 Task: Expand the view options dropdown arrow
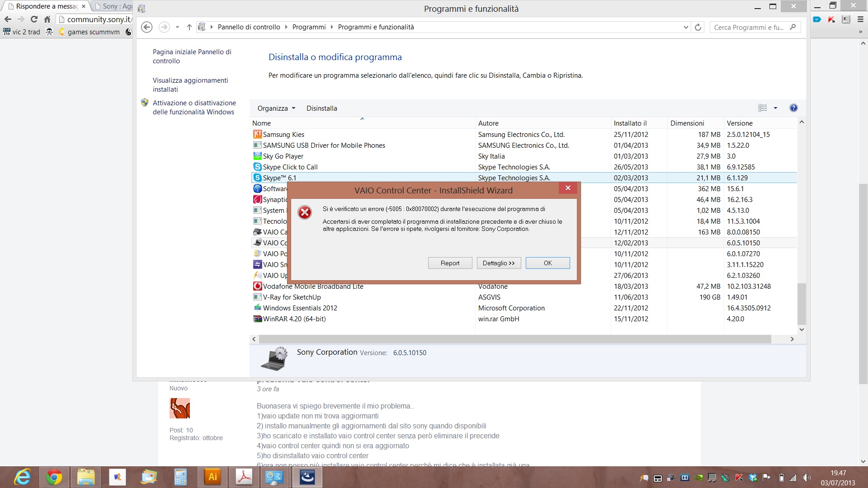(775, 108)
